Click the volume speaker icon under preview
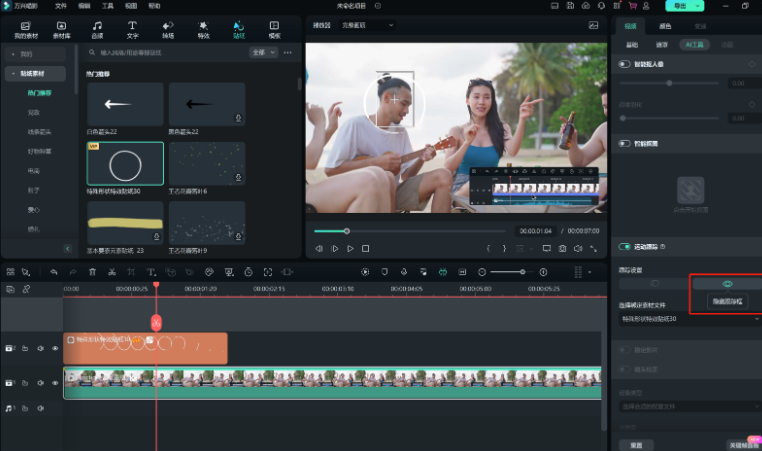The image size is (762, 451). (580, 248)
